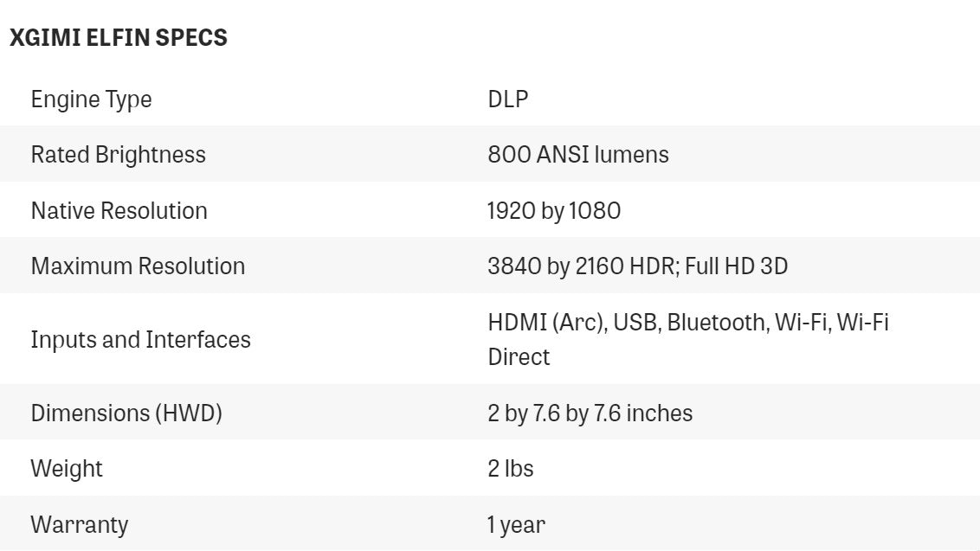Screen dimensions: 980x551
Task: Click the 2 lbs weight value
Action: tap(511, 468)
